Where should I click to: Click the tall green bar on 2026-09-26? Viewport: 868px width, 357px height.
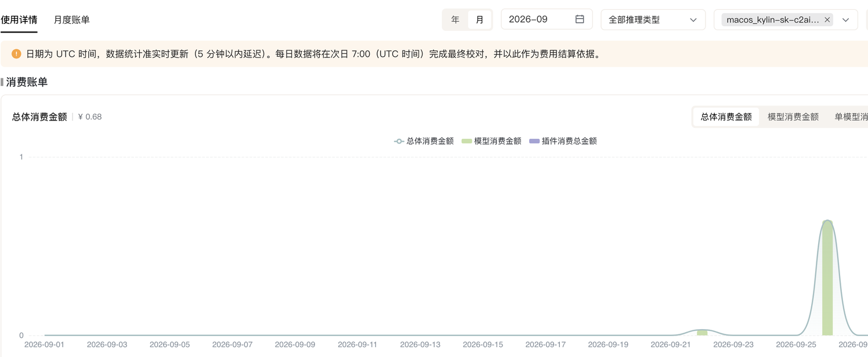(827, 277)
